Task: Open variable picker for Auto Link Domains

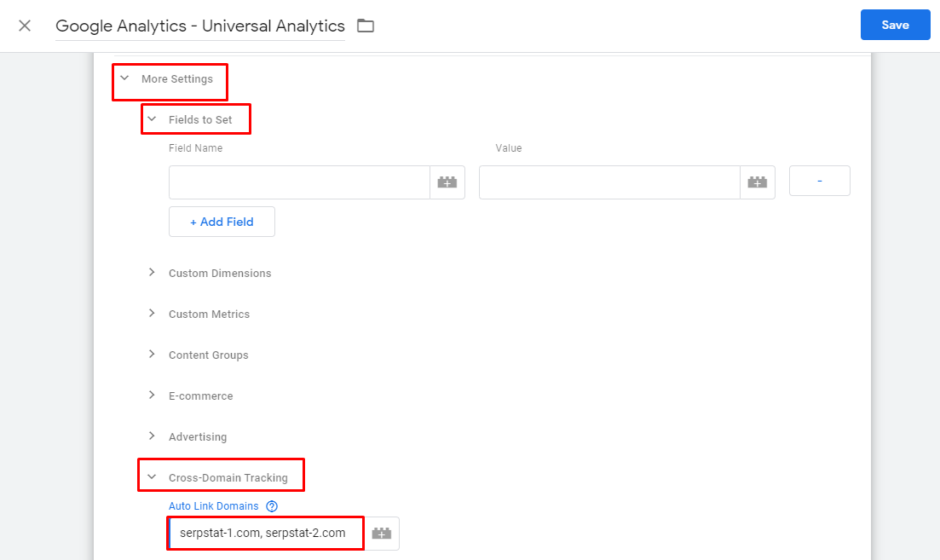Action: 382,533
